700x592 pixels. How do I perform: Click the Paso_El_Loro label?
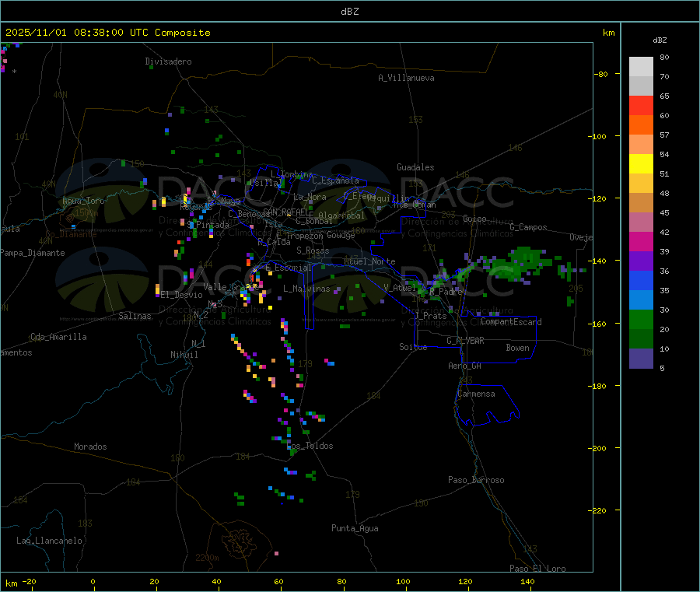click(538, 569)
